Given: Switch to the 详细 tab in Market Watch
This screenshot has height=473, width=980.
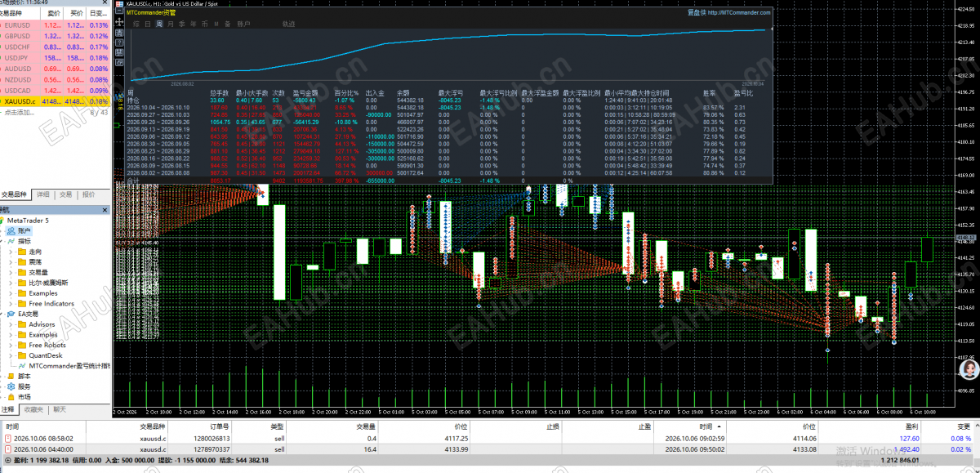Looking at the screenshot, I should point(42,195).
